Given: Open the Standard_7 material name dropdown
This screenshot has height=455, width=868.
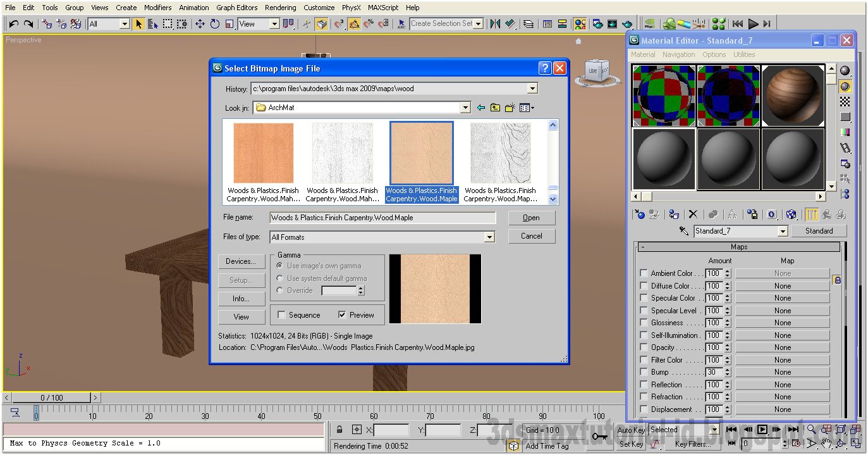Looking at the screenshot, I should [x=783, y=231].
